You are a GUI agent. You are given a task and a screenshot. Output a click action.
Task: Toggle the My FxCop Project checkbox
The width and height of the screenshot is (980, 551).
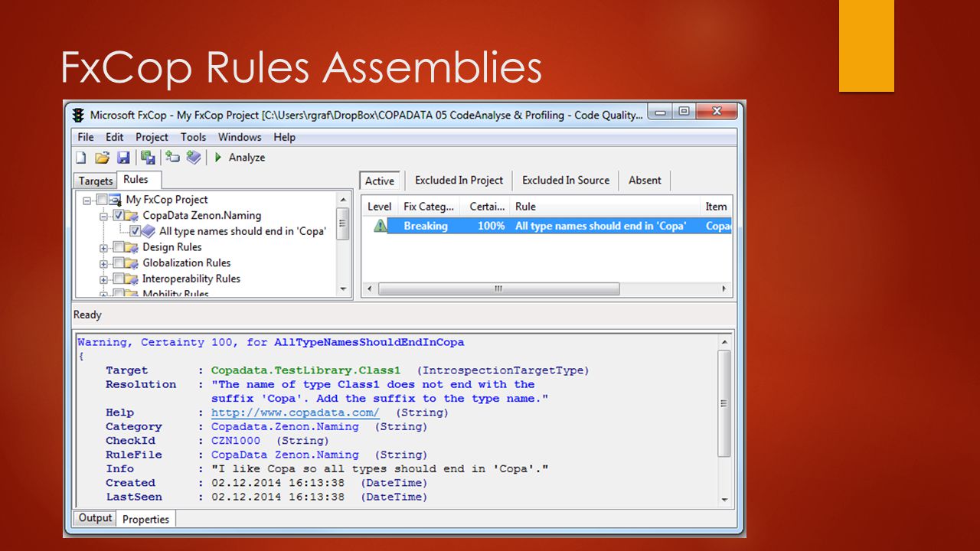coord(102,200)
